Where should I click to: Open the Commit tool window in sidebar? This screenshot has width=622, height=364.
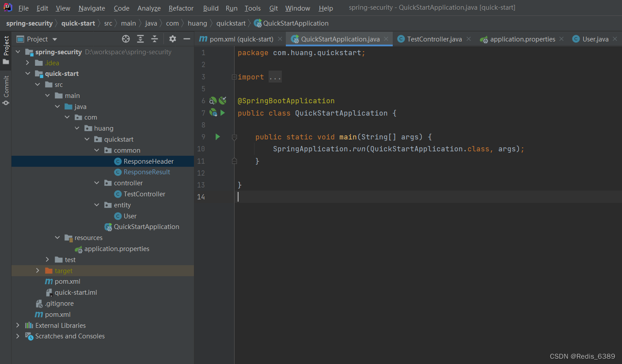tap(6, 90)
